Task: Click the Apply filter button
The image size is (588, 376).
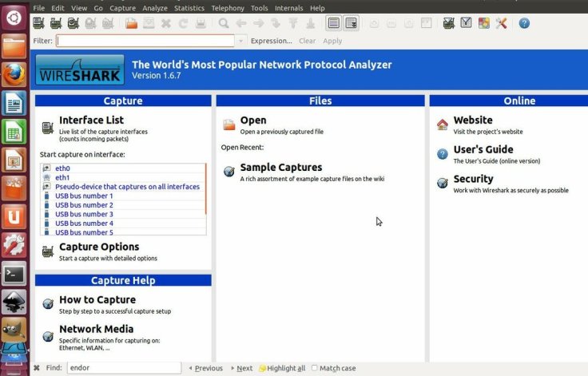Action: click(332, 41)
